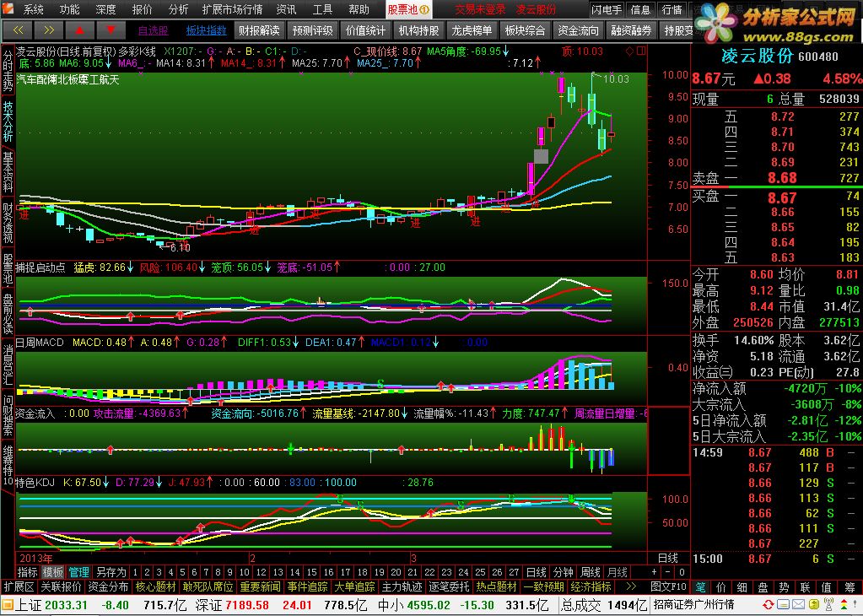Click the 资金流向 toolbar button
Image resolution: width=863 pixels, height=616 pixels.
pos(578,31)
